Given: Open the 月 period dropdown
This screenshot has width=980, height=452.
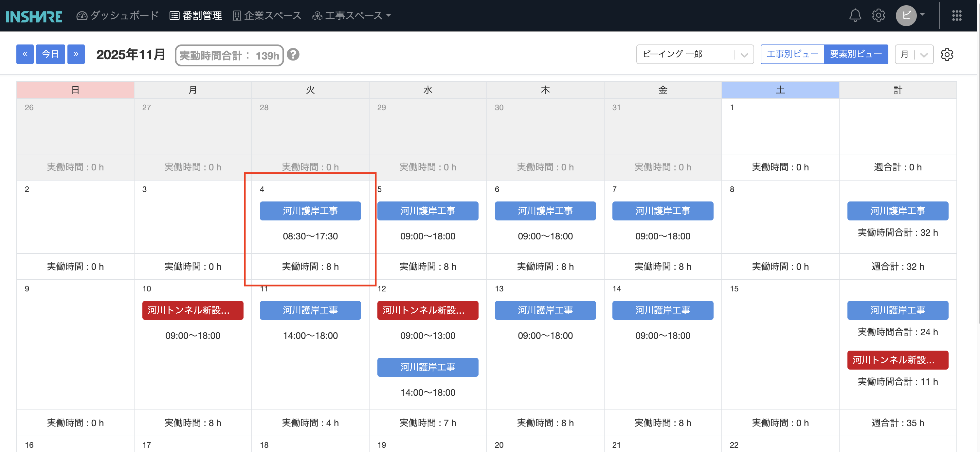Looking at the screenshot, I should pos(914,54).
